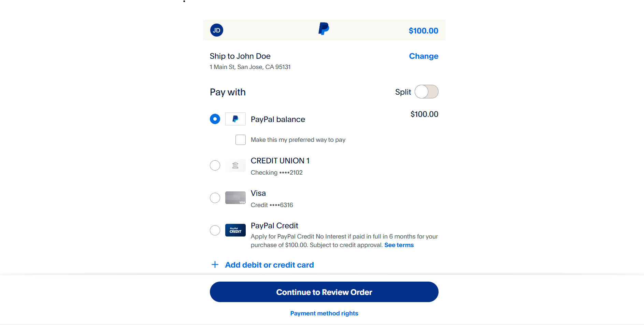The height and width of the screenshot is (325, 644).
Task: Click the Credit Union bank icon
Action: (235, 165)
